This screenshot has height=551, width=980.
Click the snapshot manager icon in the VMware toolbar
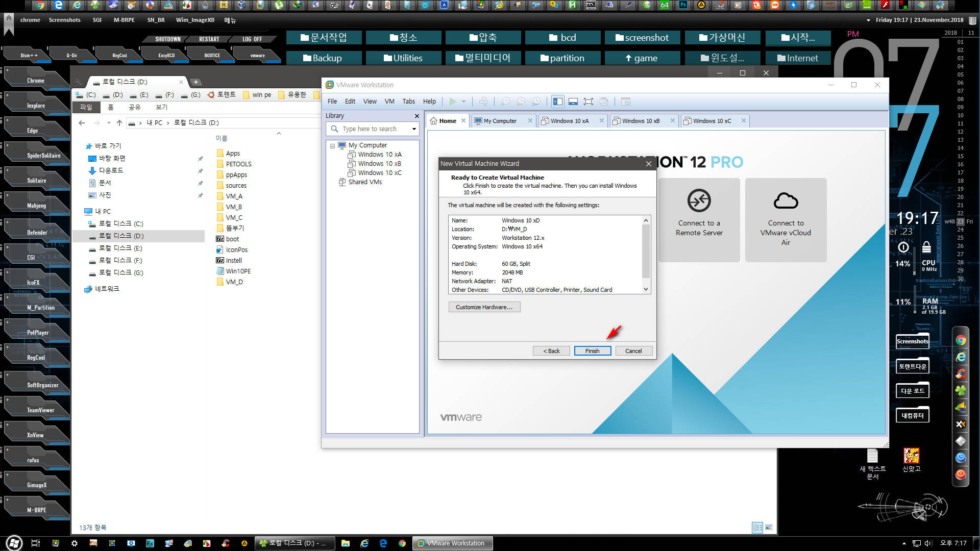(536, 102)
